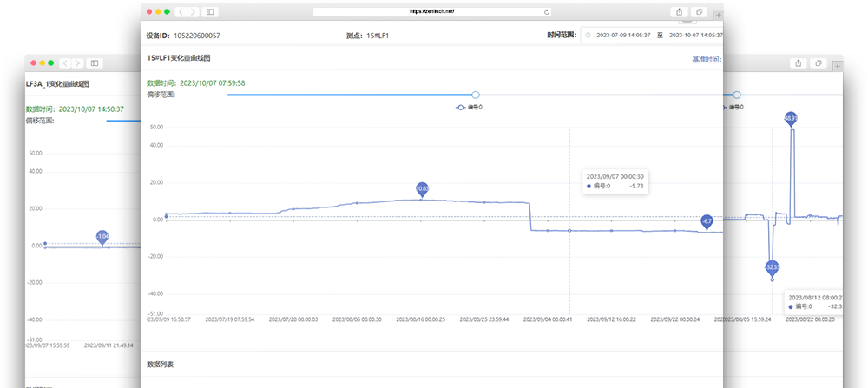Add a new tab in front window
The image size is (868, 388).
pyautogui.click(x=718, y=15)
